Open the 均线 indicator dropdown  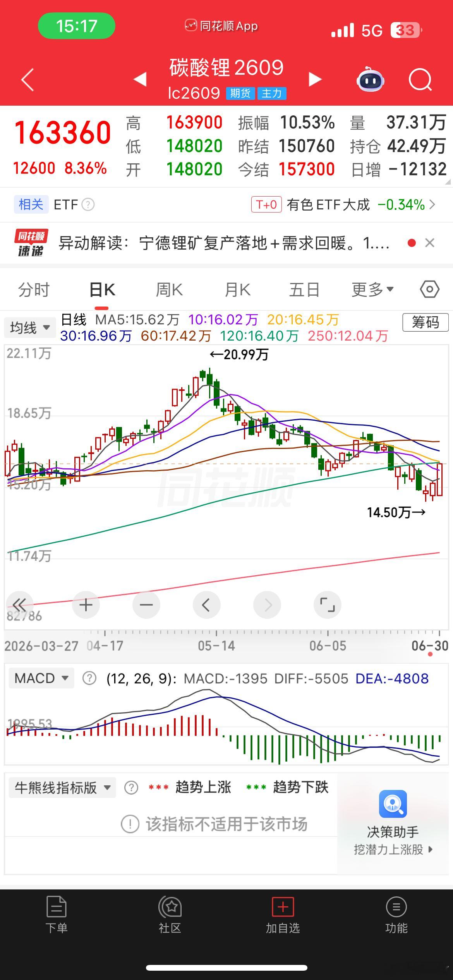pyautogui.click(x=29, y=328)
